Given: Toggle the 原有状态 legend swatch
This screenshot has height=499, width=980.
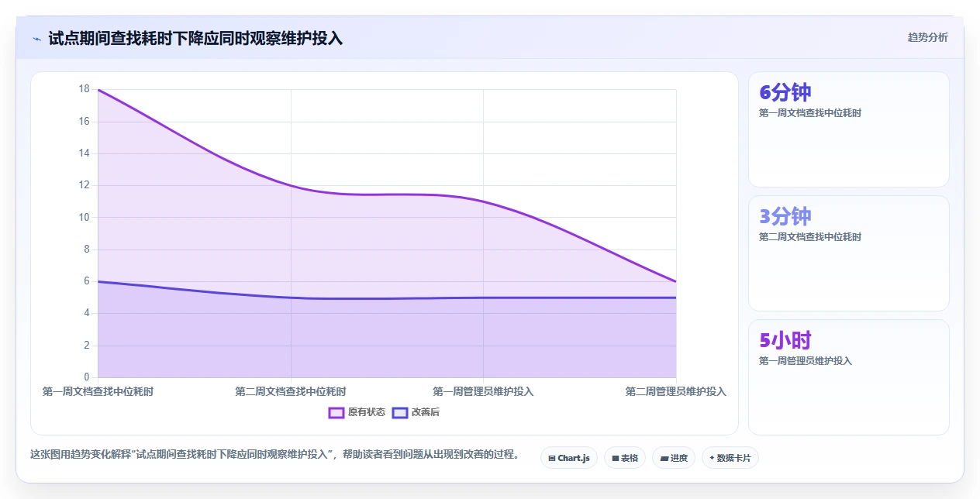Looking at the screenshot, I should [336, 412].
